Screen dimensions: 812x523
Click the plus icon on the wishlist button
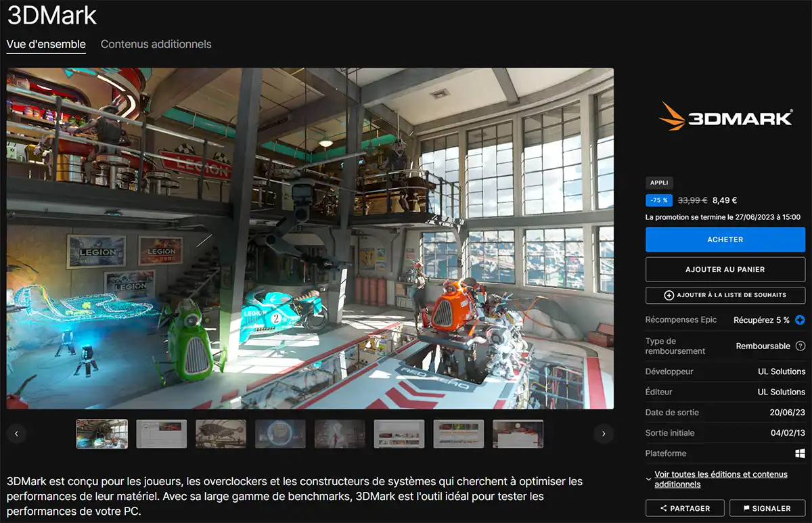669,296
